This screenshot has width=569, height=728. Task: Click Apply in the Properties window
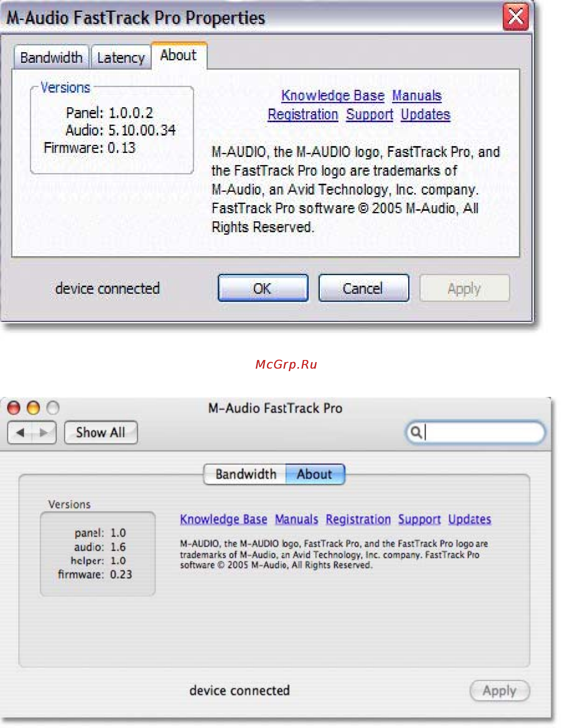click(464, 288)
